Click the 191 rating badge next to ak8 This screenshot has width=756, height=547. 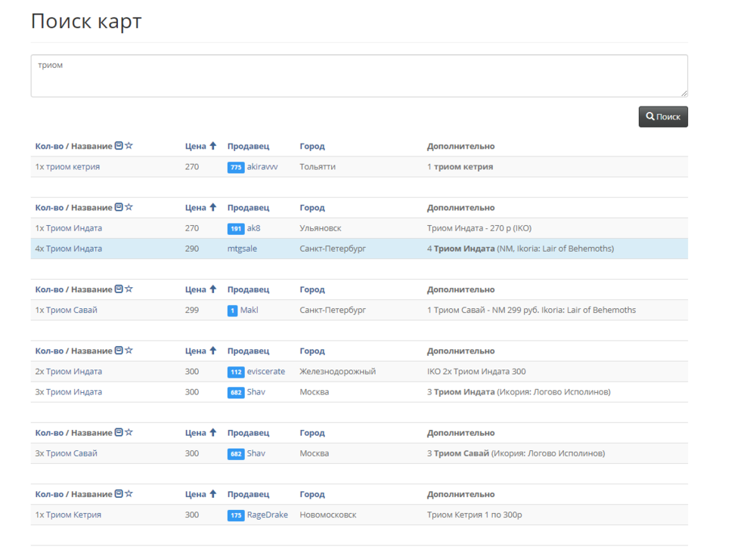pos(235,228)
